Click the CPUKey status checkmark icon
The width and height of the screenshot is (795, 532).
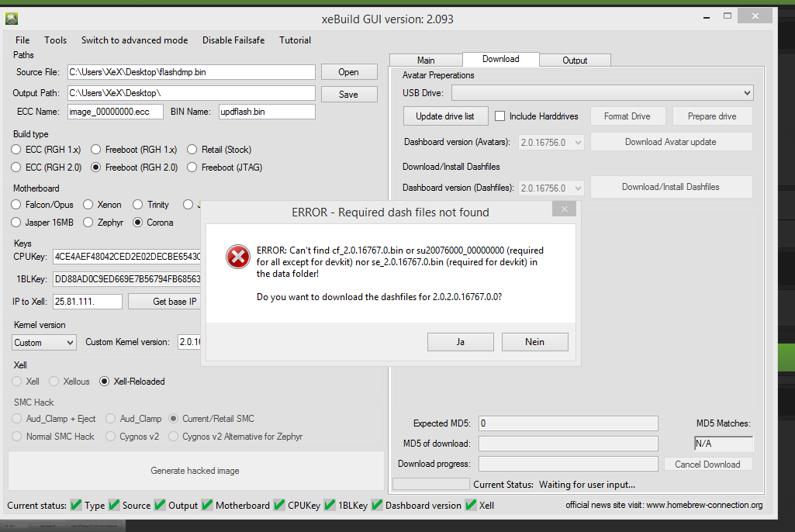point(279,505)
